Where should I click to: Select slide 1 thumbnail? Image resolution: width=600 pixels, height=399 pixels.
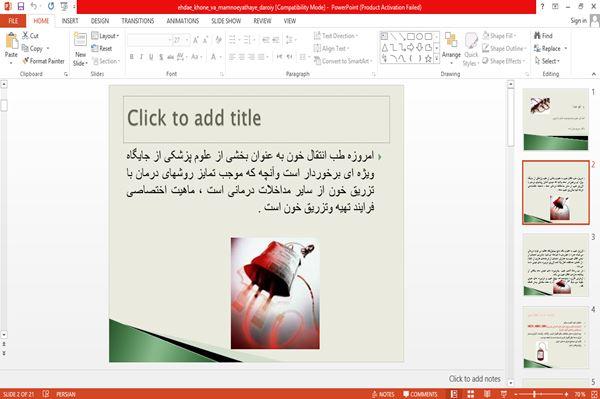[x=556, y=119]
